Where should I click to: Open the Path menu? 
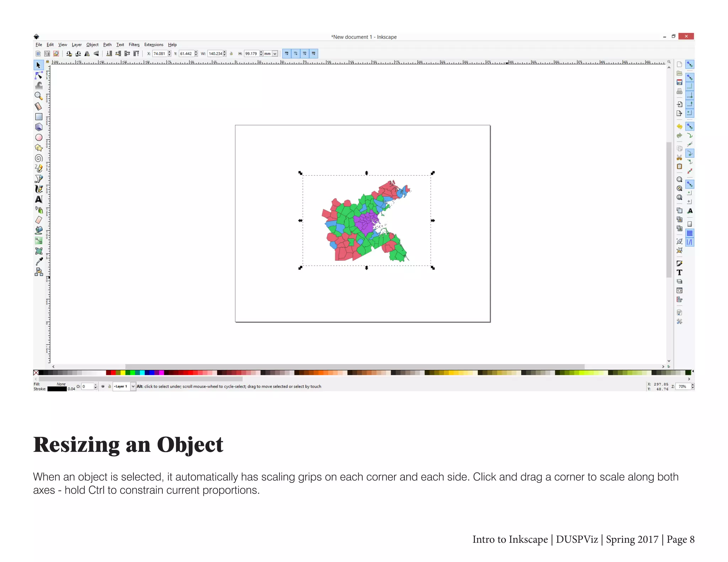click(107, 45)
